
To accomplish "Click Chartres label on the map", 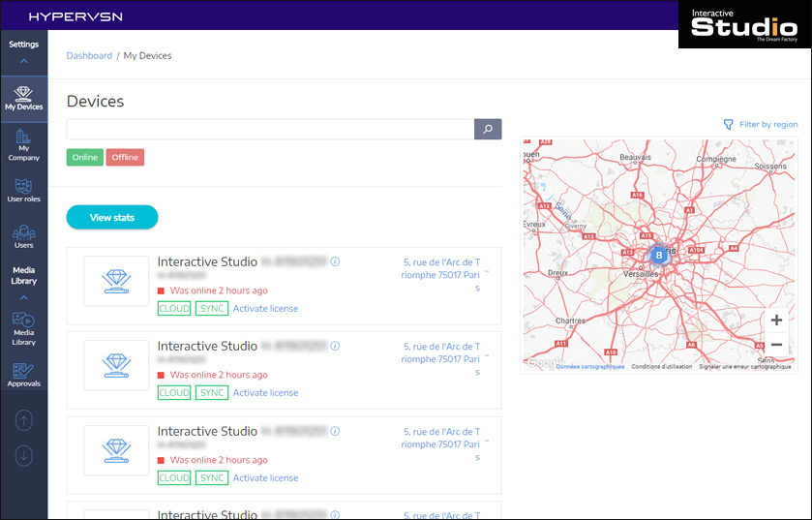I will pyautogui.click(x=570, y=321).
